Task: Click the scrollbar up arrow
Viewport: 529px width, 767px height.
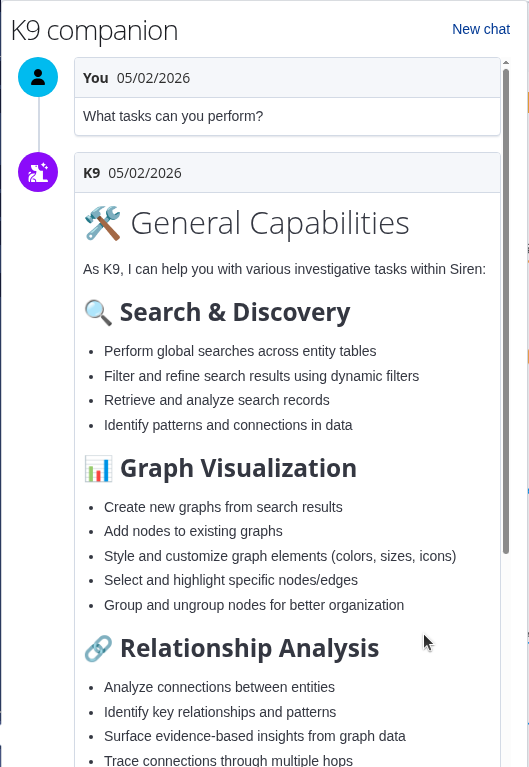Action: coord(506,63)
